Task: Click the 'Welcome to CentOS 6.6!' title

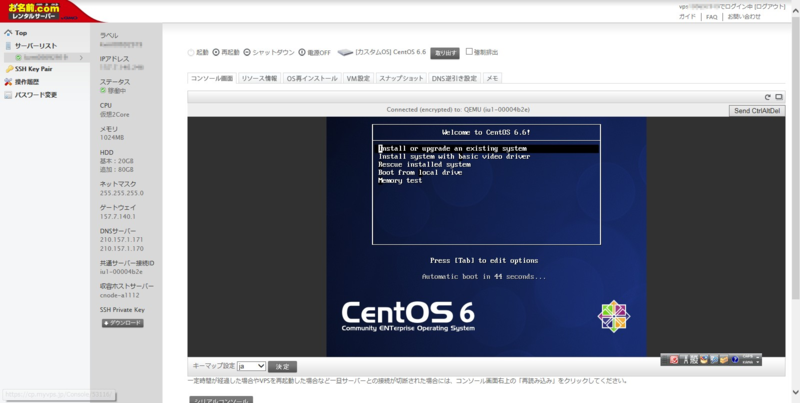Action: [486, 132]
